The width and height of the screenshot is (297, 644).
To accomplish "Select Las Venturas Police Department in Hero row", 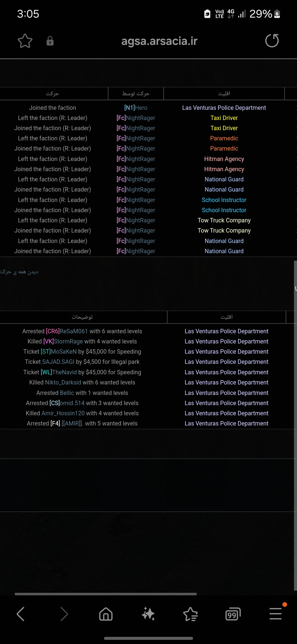I will [x=224, y=108].
